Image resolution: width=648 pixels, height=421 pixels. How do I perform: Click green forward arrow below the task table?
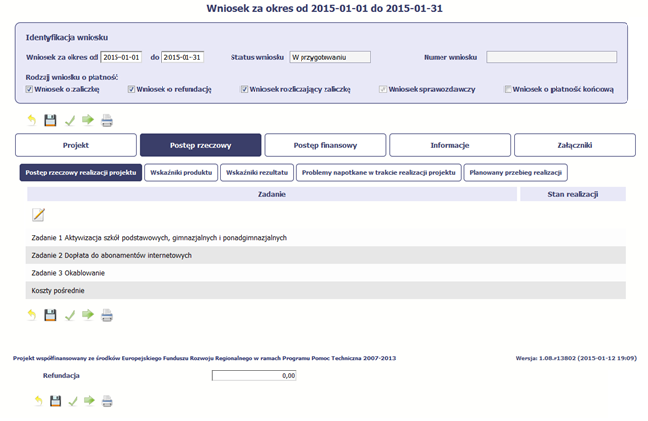(x=88, y=314)
